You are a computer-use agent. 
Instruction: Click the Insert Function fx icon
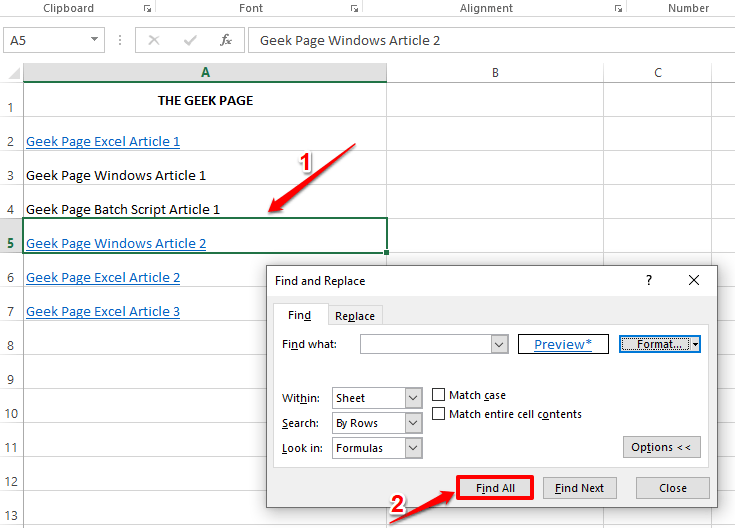[x=226, y=41]
